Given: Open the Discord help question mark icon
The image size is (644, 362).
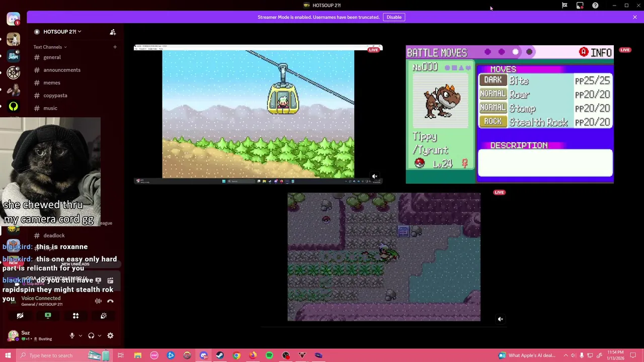Looking at the screenshot, I should [x=595, y=6].
